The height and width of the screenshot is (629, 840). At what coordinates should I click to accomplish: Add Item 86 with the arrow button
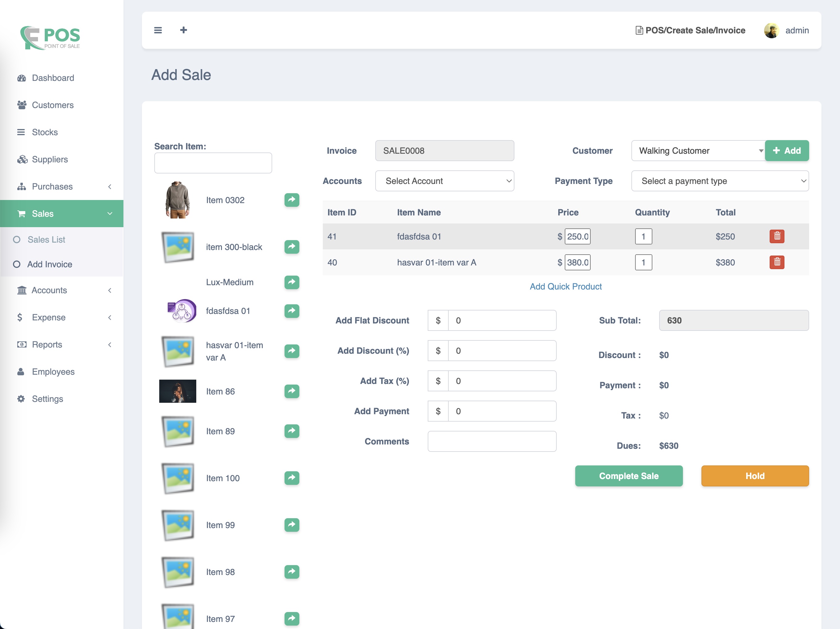pos(291,391)
